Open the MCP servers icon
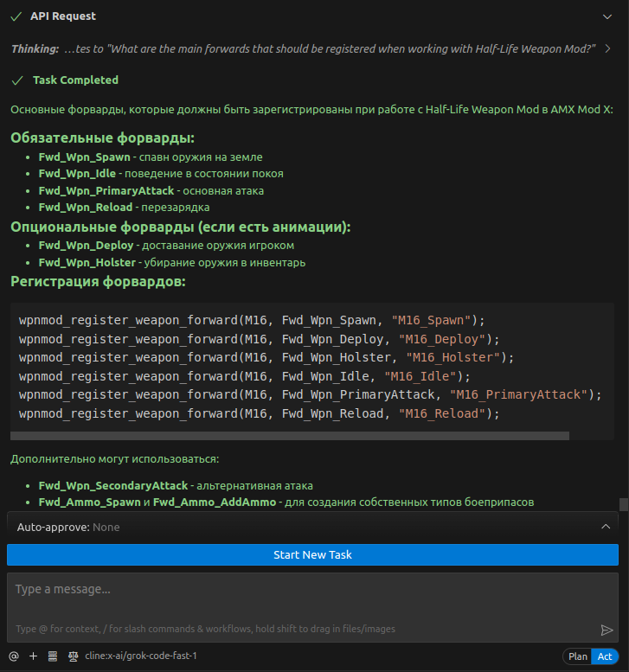629x672 pixels. pyautogui.click(x=52, y=656)
